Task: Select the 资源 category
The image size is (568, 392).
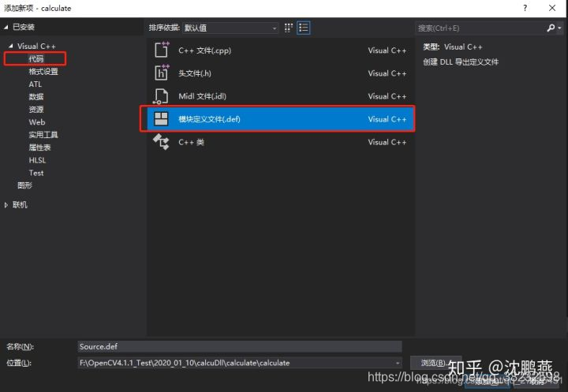Action: (35, 110)
